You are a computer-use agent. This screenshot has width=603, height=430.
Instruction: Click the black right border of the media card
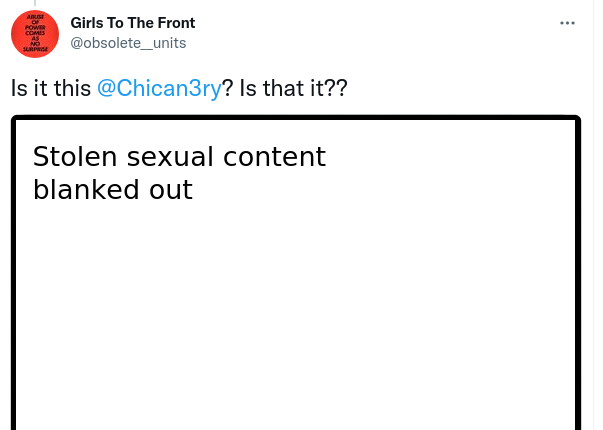tap(577, 280)
